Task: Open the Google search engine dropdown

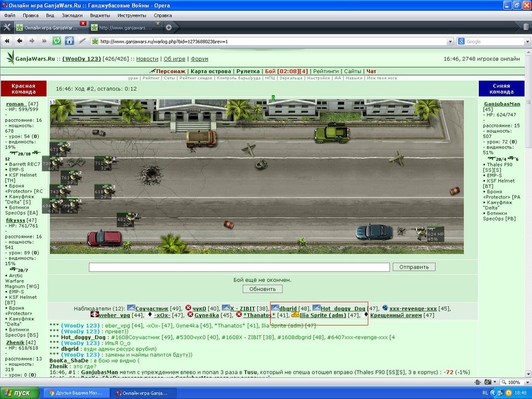Action: click(x=527, y=41)
